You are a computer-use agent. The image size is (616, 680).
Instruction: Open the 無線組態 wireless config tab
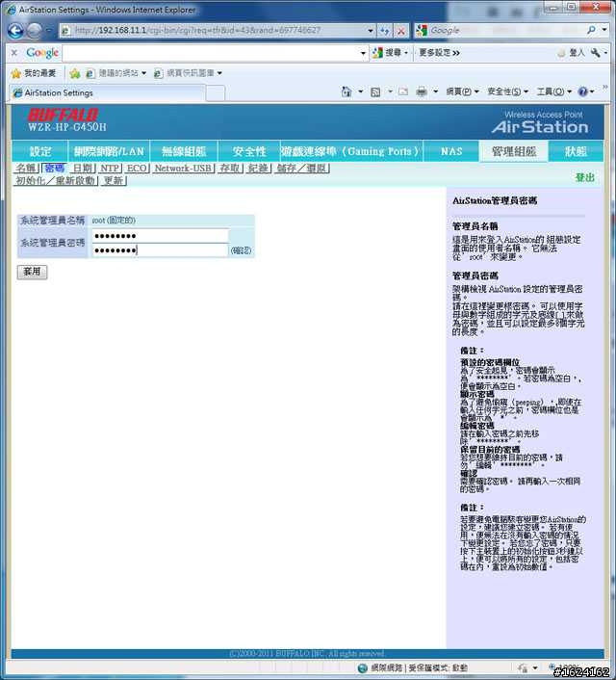point(184,151)
